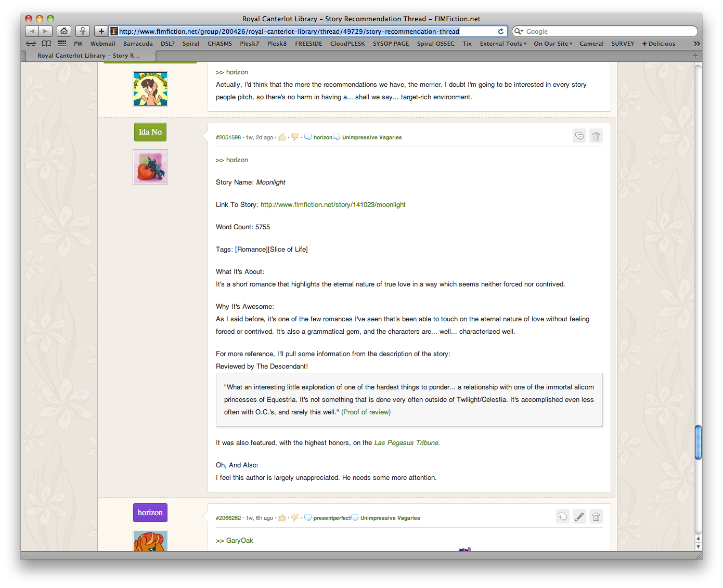Open the bookmarks book icon
The image size is (723, 588).
(47, 44)
